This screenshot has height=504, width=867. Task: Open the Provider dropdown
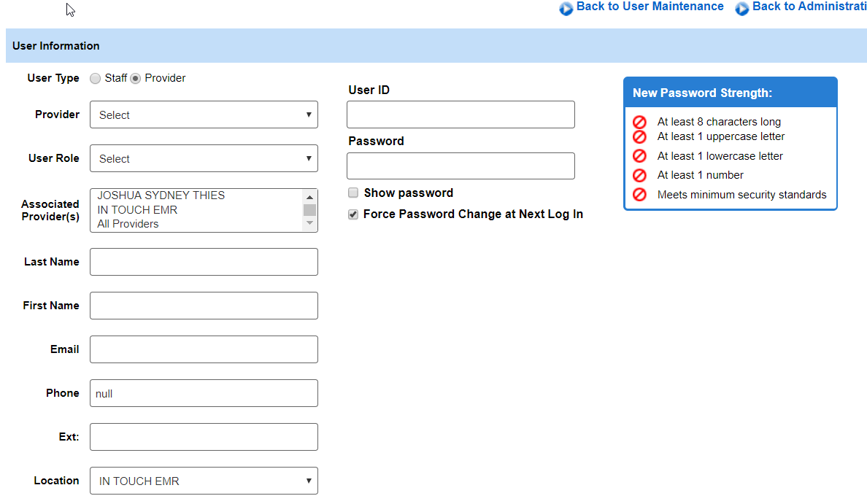(204, 115)
